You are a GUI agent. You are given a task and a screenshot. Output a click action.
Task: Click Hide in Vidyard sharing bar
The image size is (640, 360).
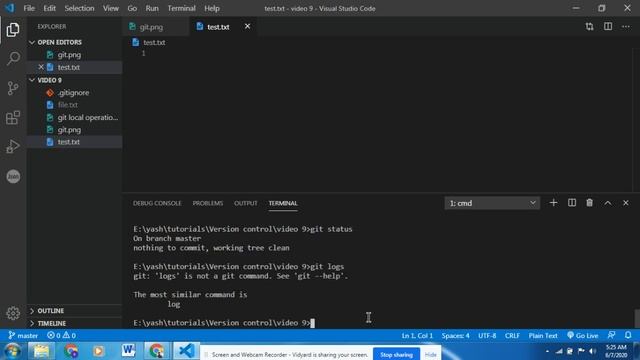(430, 355)
